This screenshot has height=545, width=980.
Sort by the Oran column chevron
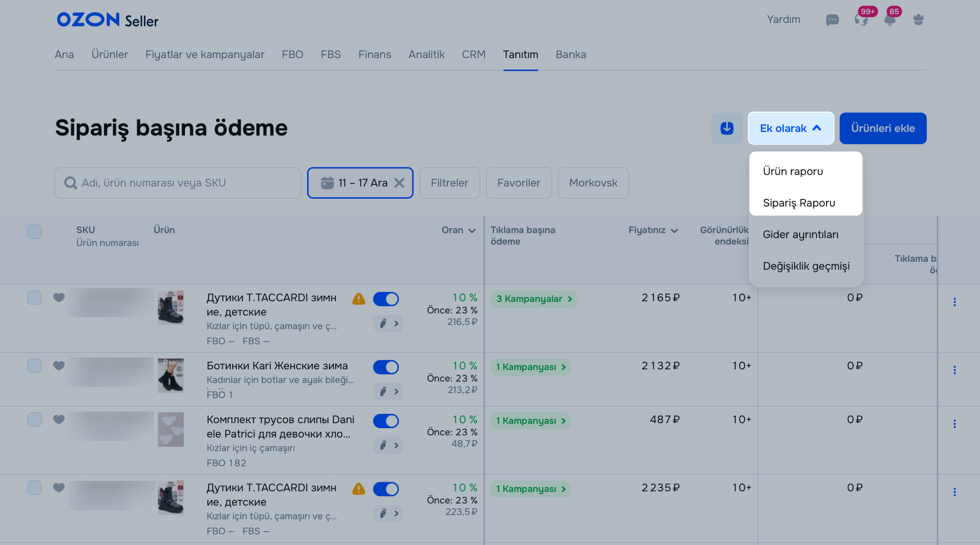pos(472,231)
